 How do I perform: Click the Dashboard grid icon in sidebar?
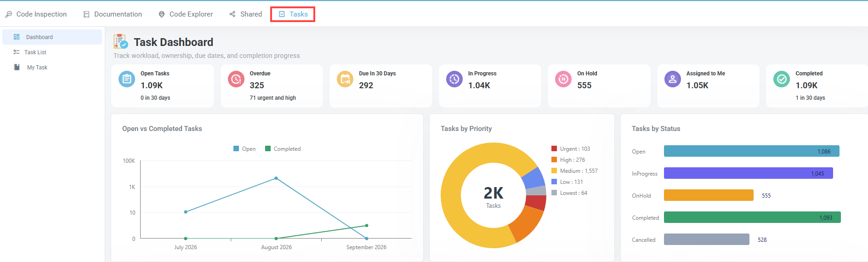click(17, 37)
